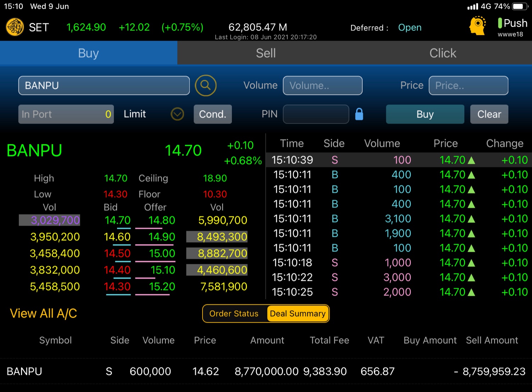The width and height of the screenshot is (532, 392).
Task: Tap the Sell Amount column header
Action: coord(492,341)
